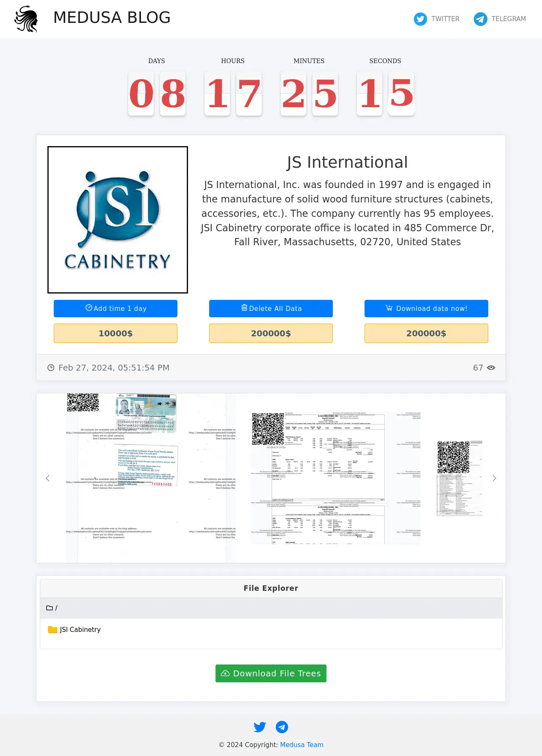Open the Telegram plane icon in the header
542x756 pixels.
pos(480,19)
